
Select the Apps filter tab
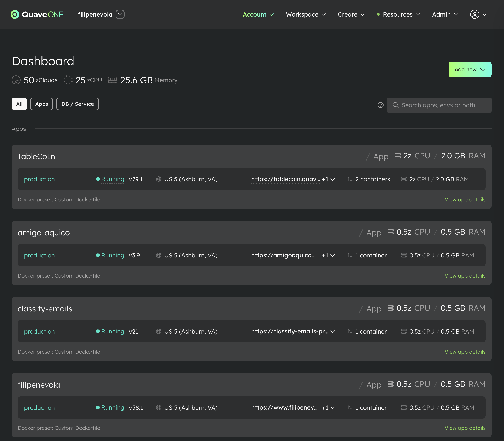point(42,104)
